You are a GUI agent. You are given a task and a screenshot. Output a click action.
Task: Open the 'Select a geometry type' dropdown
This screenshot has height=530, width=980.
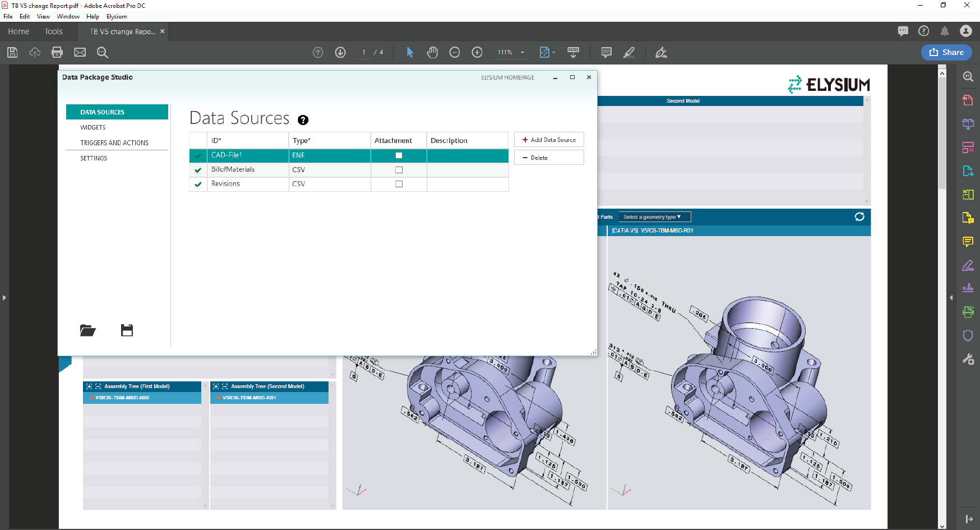pos(654,217)
